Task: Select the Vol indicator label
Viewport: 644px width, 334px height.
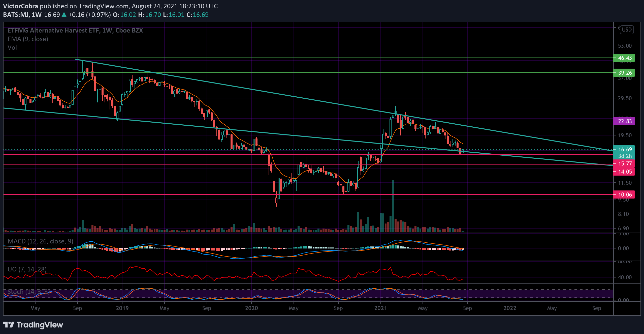Action: point(12,48)
